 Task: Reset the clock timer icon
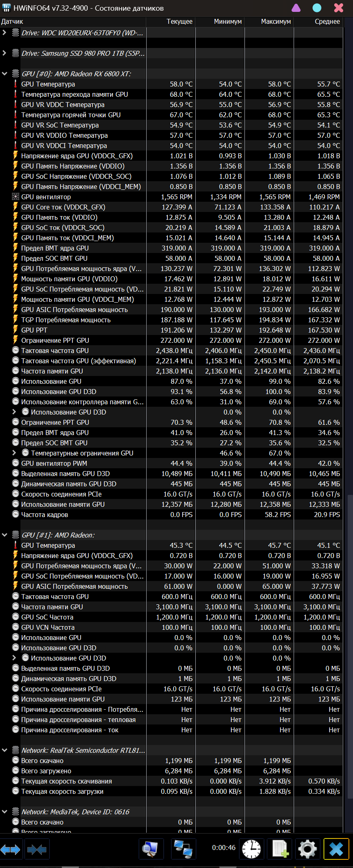[x=251, y=849]
